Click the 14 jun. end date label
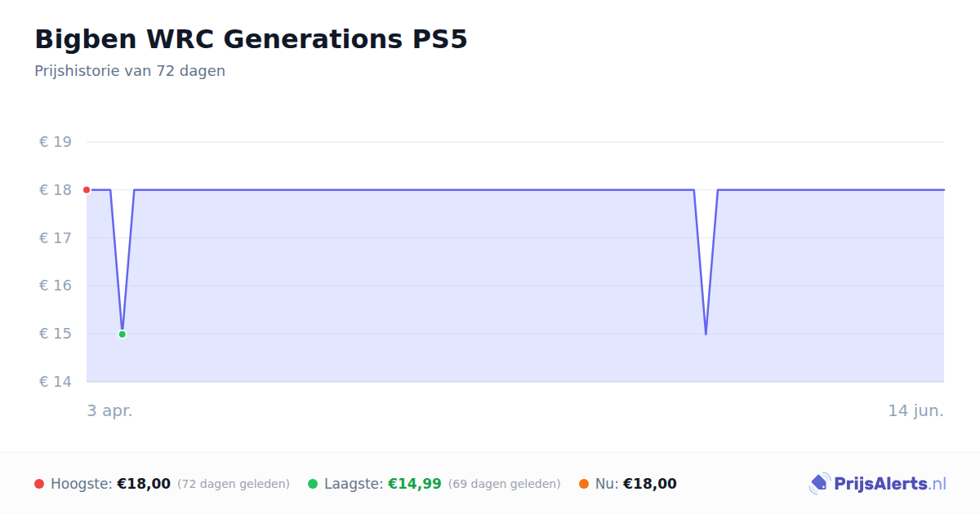The width and height of the screenshot is (980, 514). pos(916,410)
